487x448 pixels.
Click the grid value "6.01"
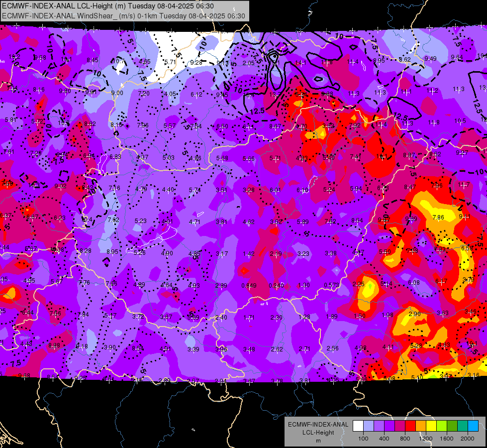(275, 190)
